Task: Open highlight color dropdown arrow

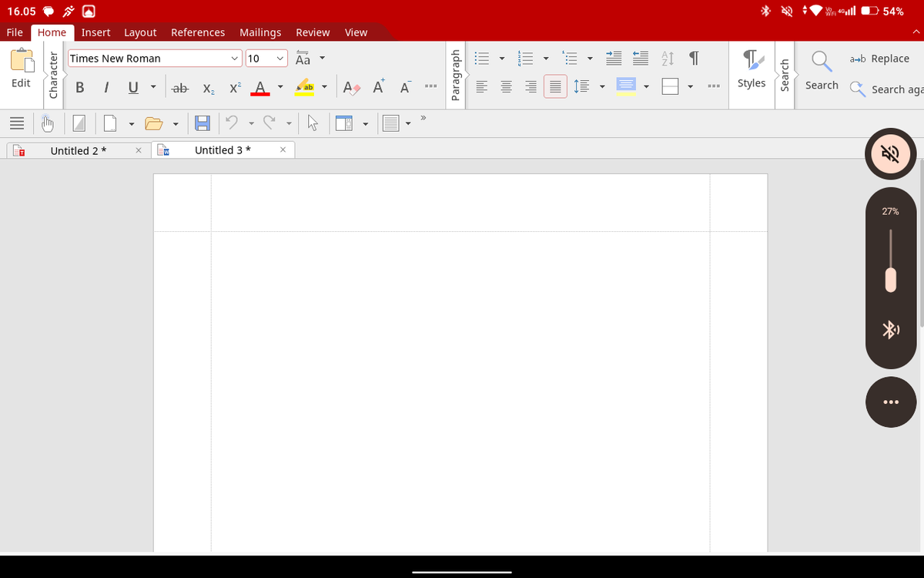Action: click(x=326, y=88)
